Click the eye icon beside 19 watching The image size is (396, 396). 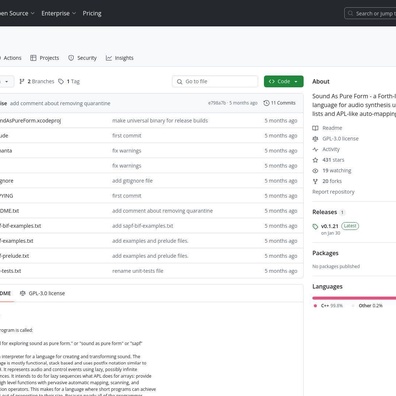315,171
